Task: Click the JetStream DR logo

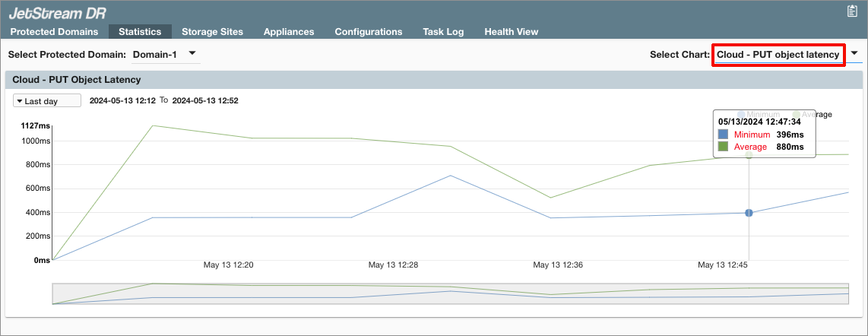Action: pos(57,12)
